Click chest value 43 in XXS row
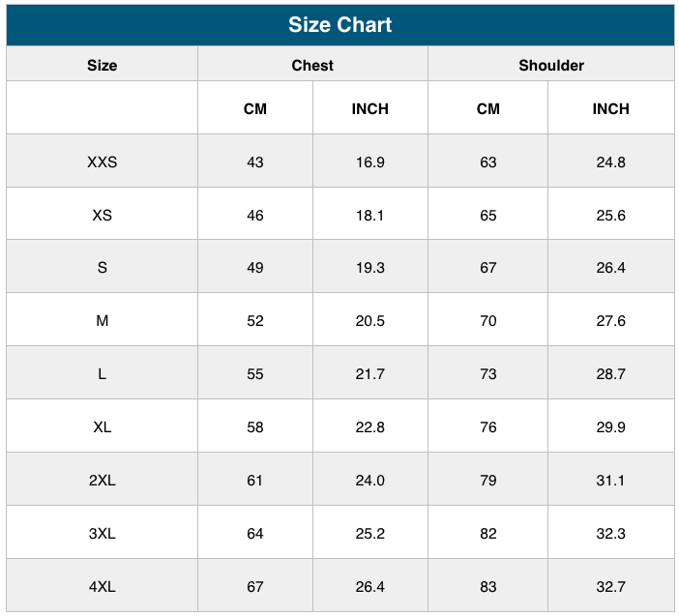 (x=255, y=161)
